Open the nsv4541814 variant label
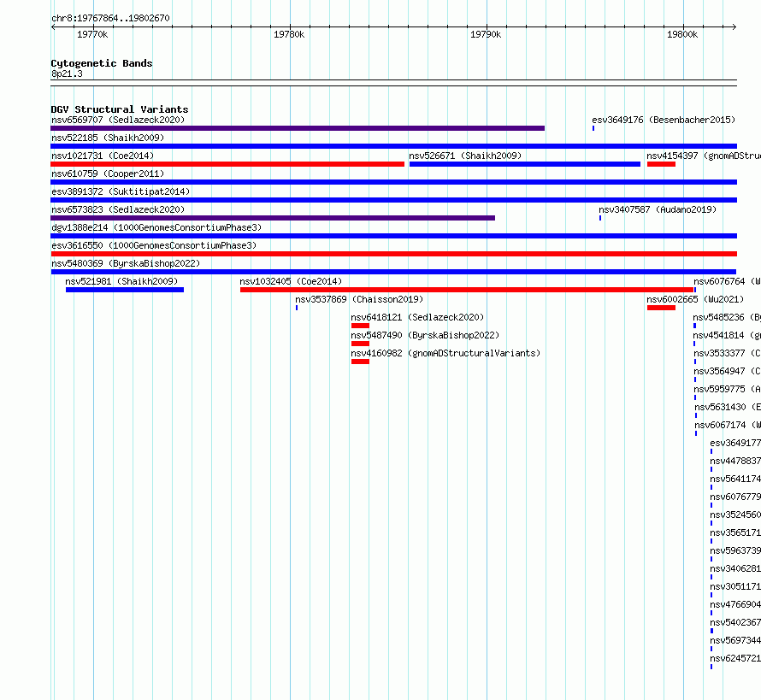The width and height of the screenshot is (761, 700). [727, 335]
